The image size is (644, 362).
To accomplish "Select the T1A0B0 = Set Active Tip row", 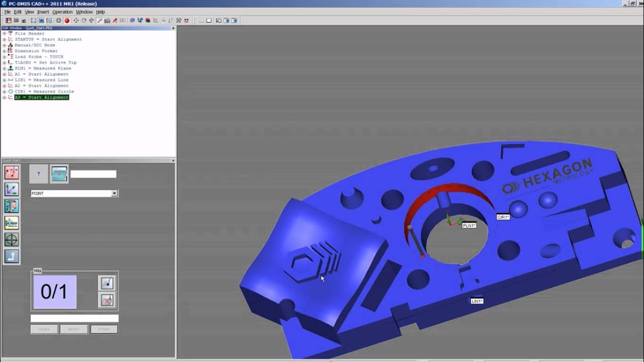I will tap(46, 63).
